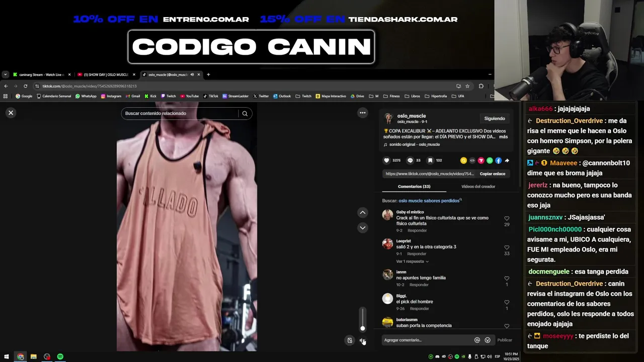The width and height of the screenshot is (644, 362).
Task: Expand caption with 'más' link
Action: pos(503,137)
